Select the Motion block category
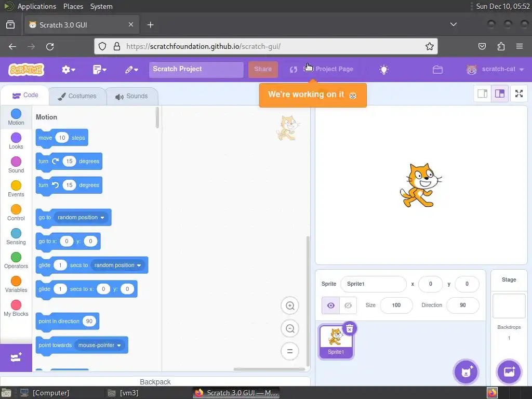The width and height of the screenshot is (532, 399). pyautogui.click(x=16, y=117)
